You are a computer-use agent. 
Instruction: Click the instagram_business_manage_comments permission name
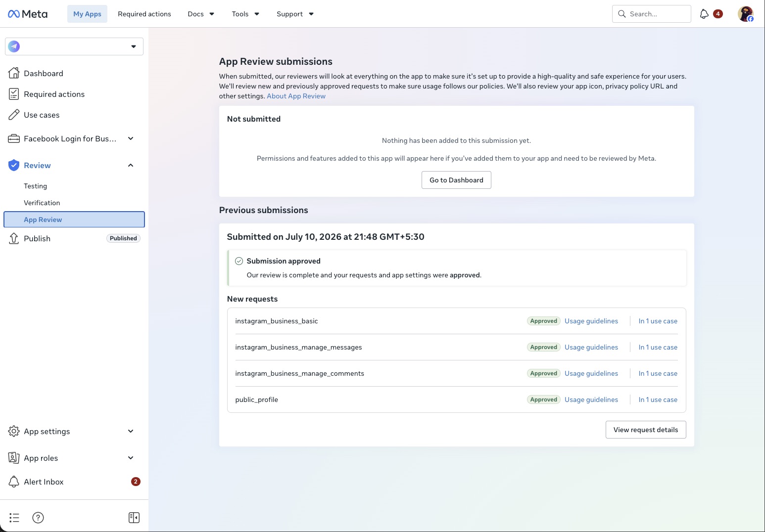click(x=299, y=373)
